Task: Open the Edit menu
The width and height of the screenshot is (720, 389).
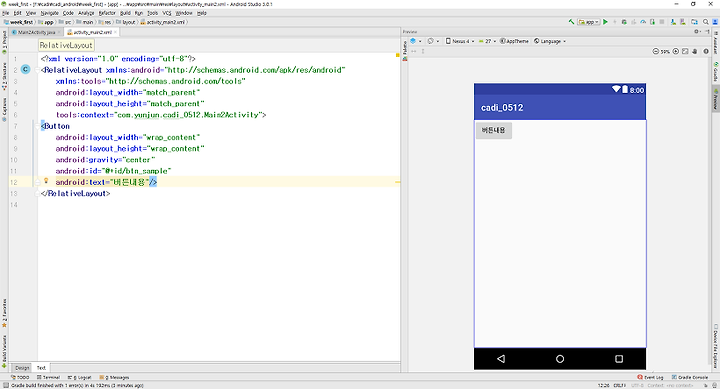Action: [17, 13]
